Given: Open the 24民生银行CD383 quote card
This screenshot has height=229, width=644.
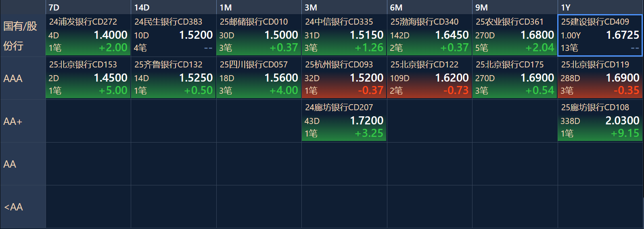Looking at the screenshot, I should point(174,35).
